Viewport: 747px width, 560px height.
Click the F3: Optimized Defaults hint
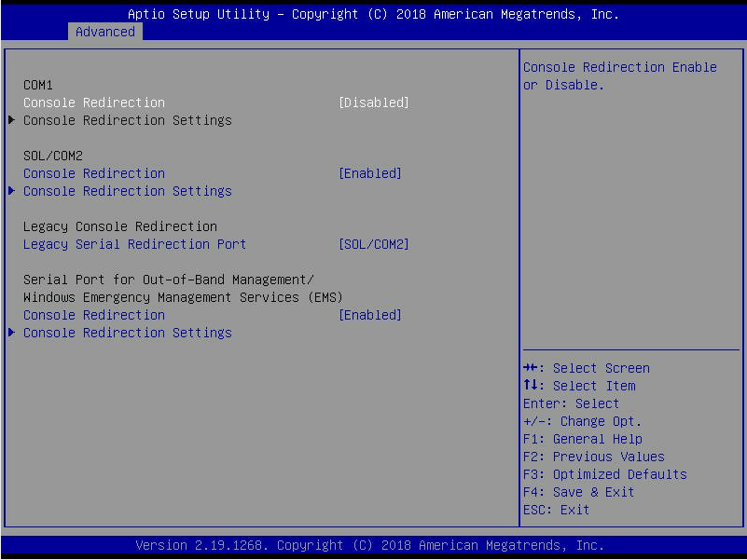[605, 474]
